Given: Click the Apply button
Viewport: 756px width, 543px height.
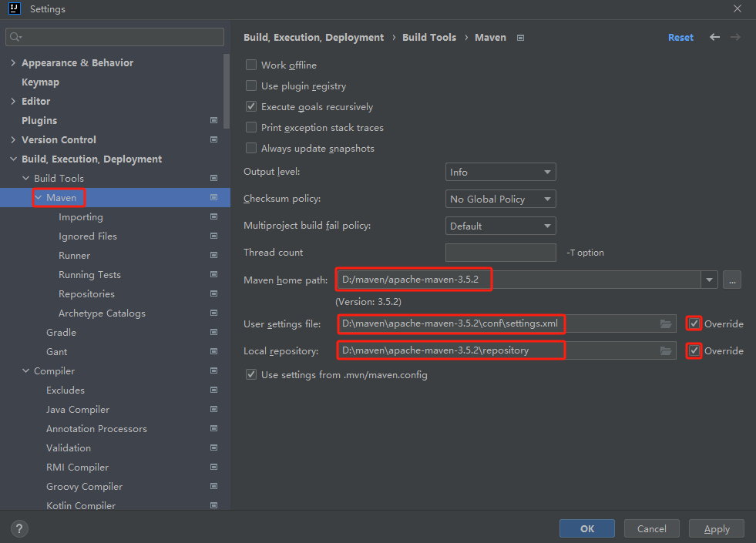Looking at the screenshot, I should point(717,528).
